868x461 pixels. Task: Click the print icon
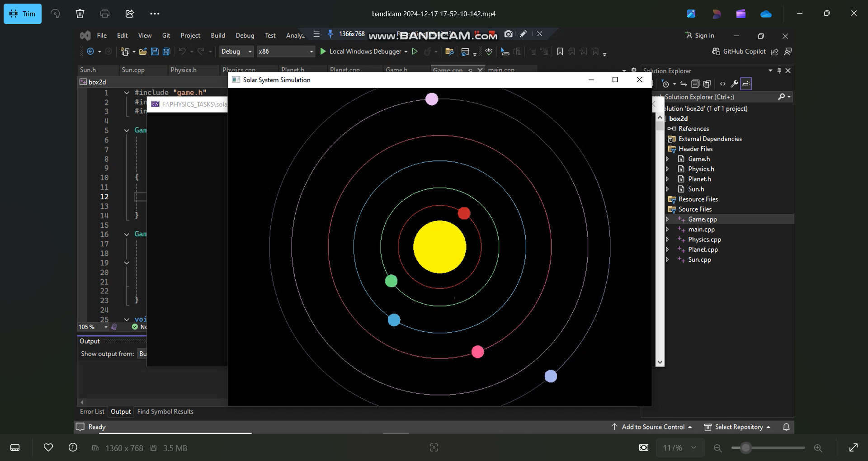pyautogui.click(x=105, y=14)
